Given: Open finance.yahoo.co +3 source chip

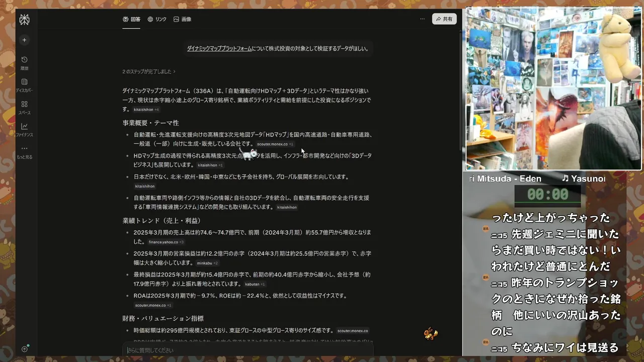Looking at the screenshot, I should click(x=166, y=242).
